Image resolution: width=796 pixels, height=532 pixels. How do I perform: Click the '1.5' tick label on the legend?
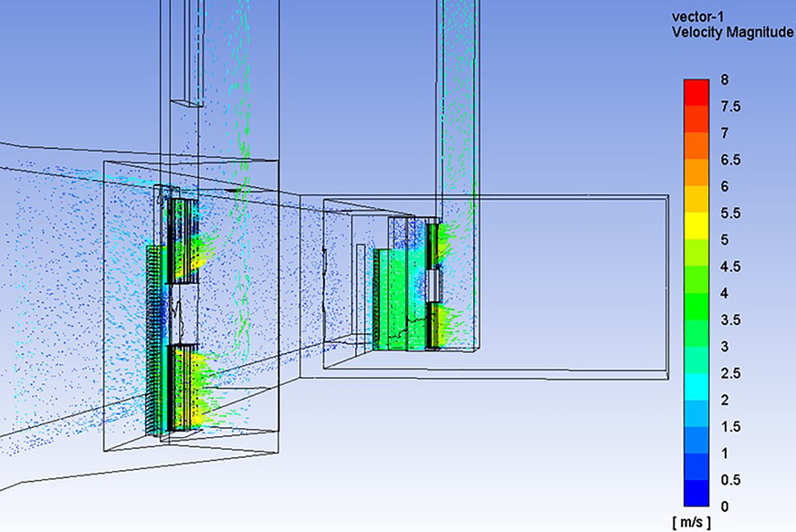point(729,427)
